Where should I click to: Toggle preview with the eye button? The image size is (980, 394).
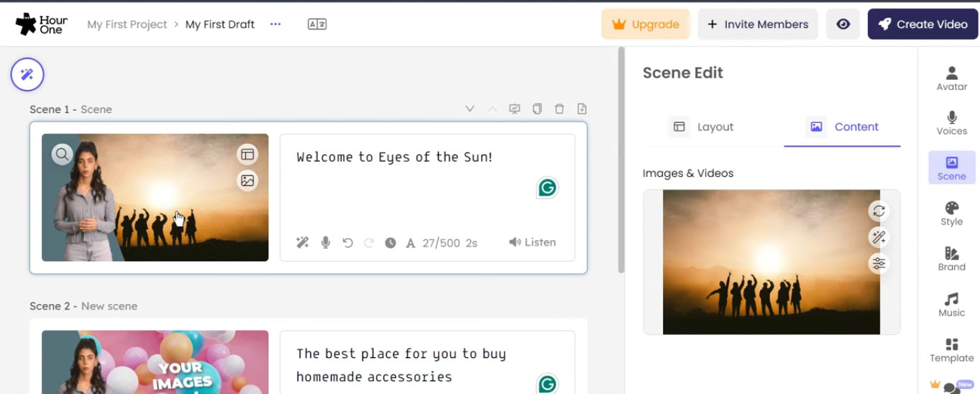coord(843,24)
